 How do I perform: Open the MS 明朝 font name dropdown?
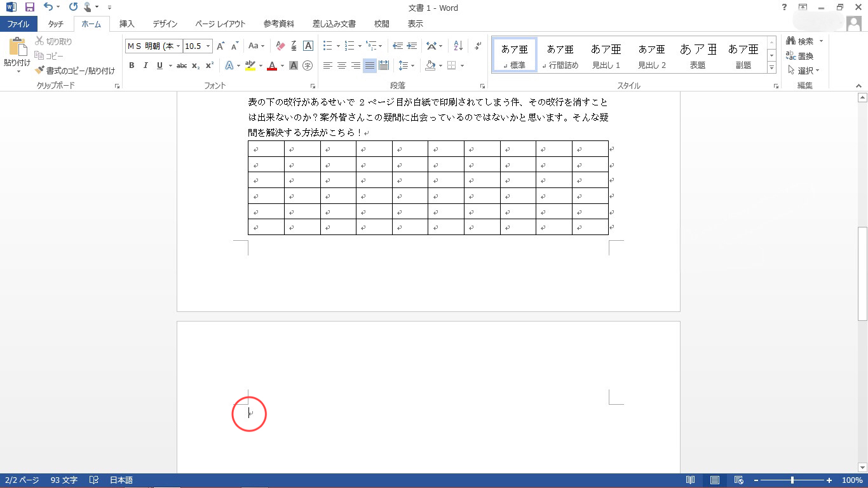coord(179,46)
